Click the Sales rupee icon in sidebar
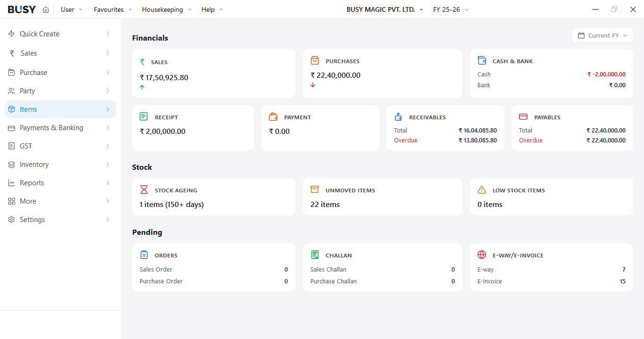Image resolution: width=644 pixels, height=339 pixels. coord(12,53)
